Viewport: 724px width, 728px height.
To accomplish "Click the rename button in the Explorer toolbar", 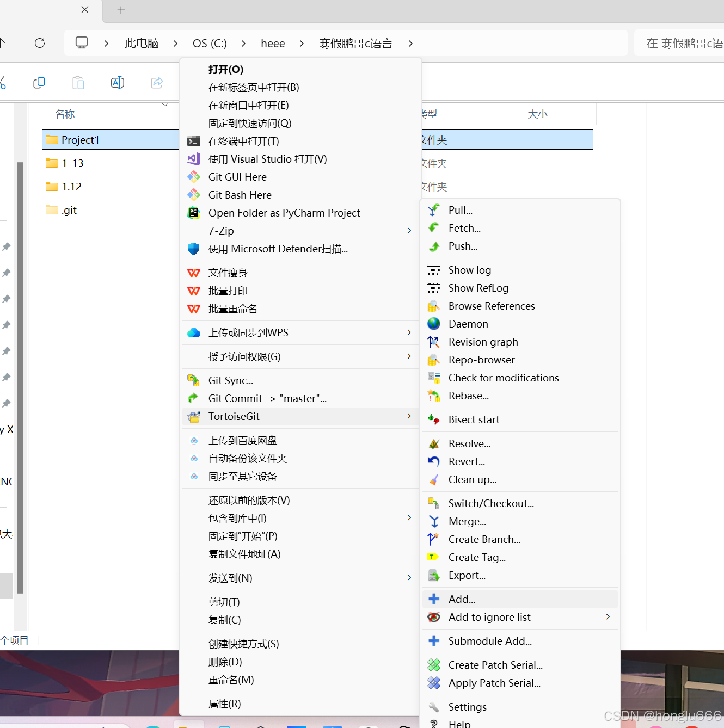I will tap(118, 83).
